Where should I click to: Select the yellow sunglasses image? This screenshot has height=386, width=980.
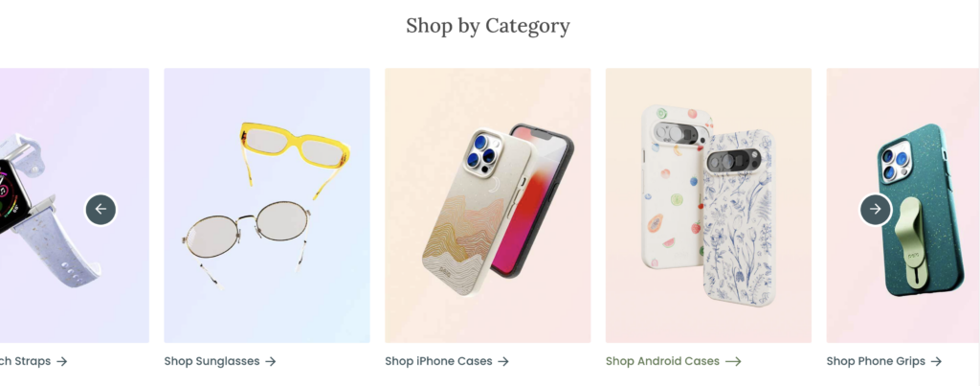(295, 156)
